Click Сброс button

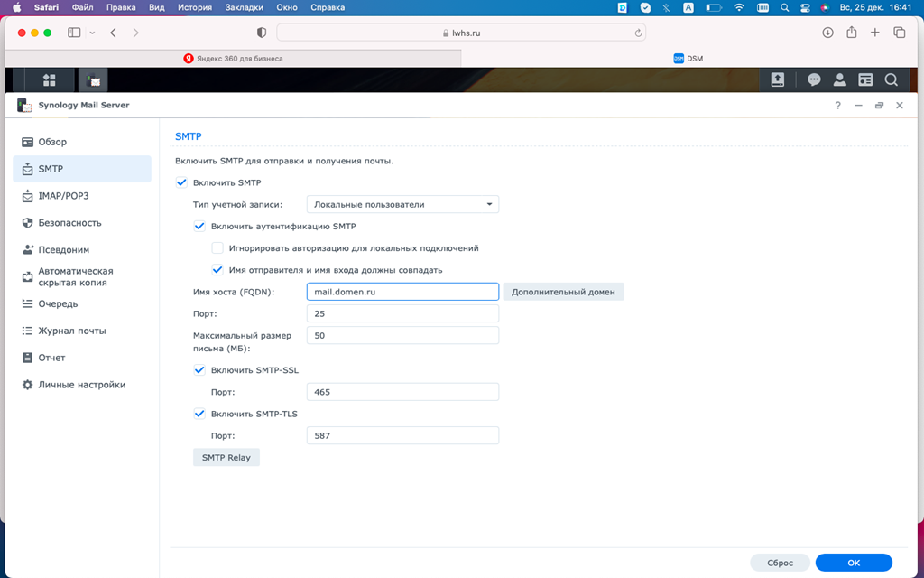click(781, 563)
